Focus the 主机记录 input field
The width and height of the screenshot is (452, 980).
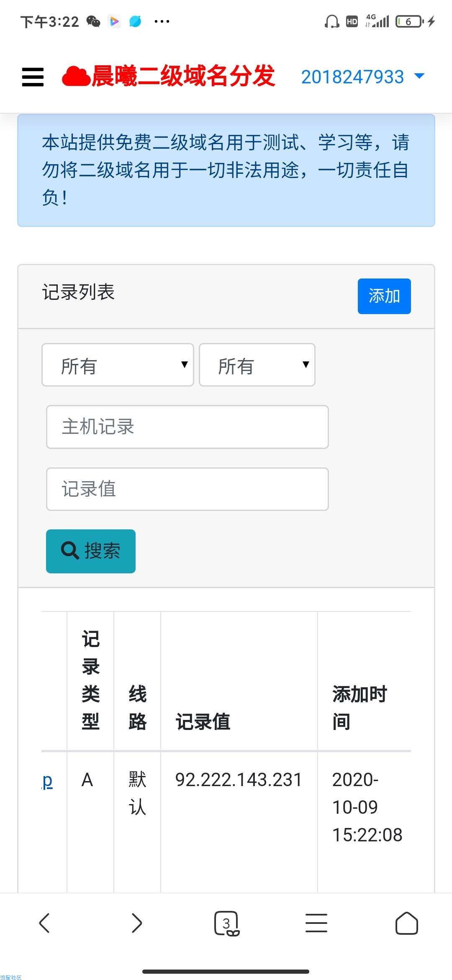tap(187, 427)
